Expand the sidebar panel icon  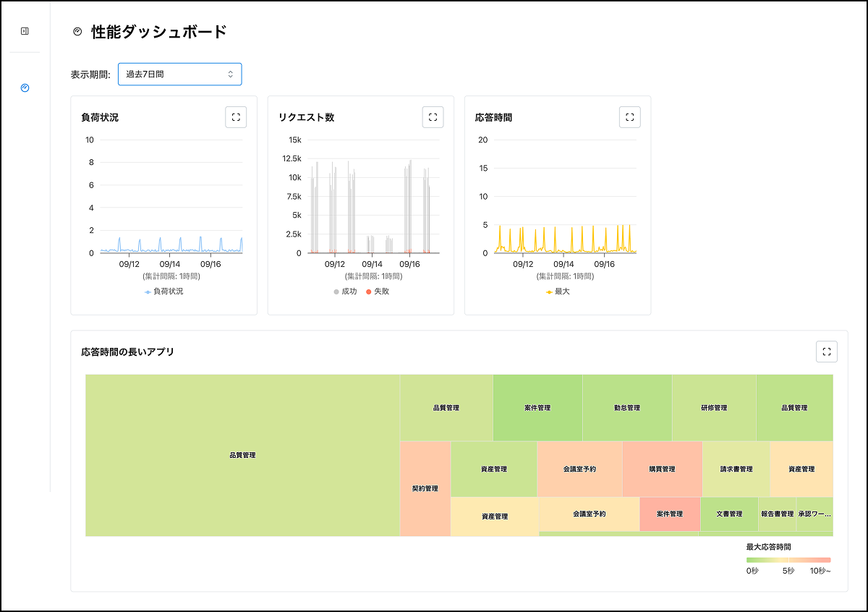(x=25, y=31)
